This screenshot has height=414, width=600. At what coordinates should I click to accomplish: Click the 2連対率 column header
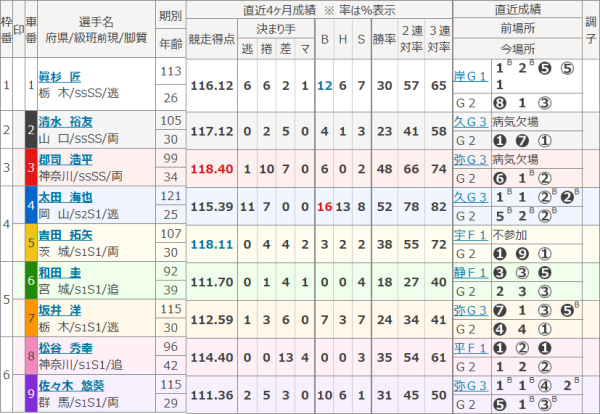[411, 39]
